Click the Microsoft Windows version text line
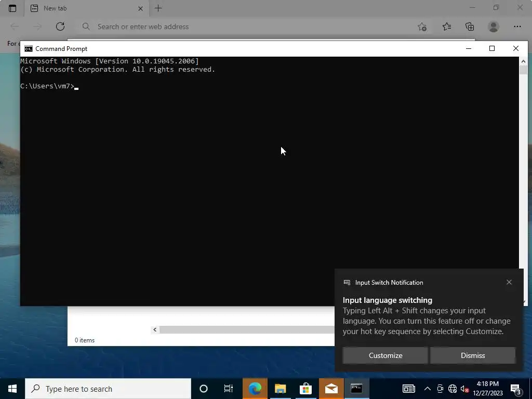The image size is (532, 399). click(110, 61)
